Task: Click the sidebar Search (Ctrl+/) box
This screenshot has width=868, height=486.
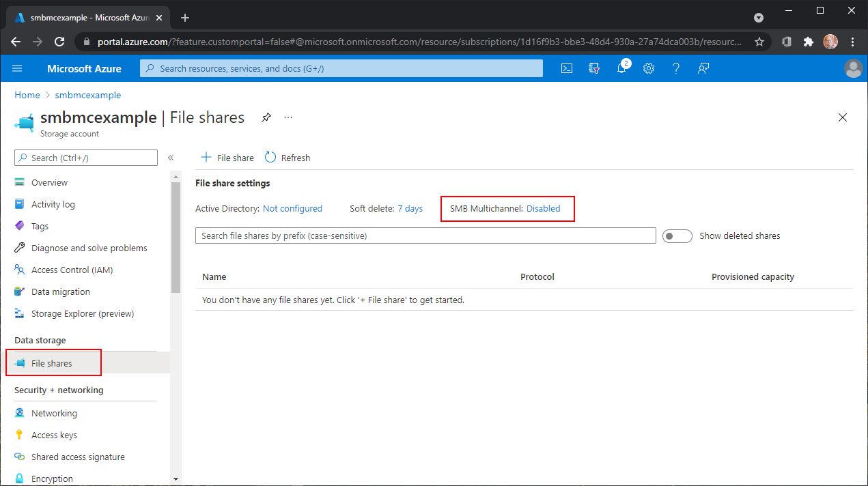Action: (x=86, y=158)
